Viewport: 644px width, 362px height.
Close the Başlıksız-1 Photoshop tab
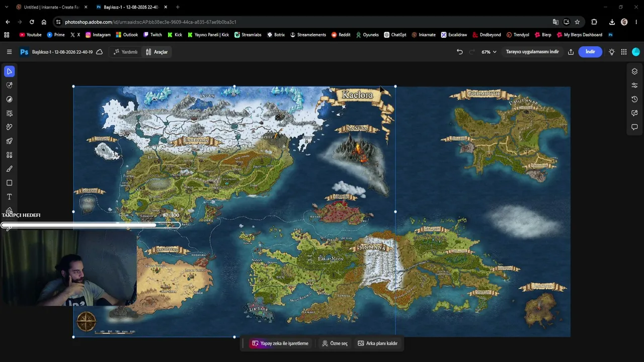click(x=166, y=7)
